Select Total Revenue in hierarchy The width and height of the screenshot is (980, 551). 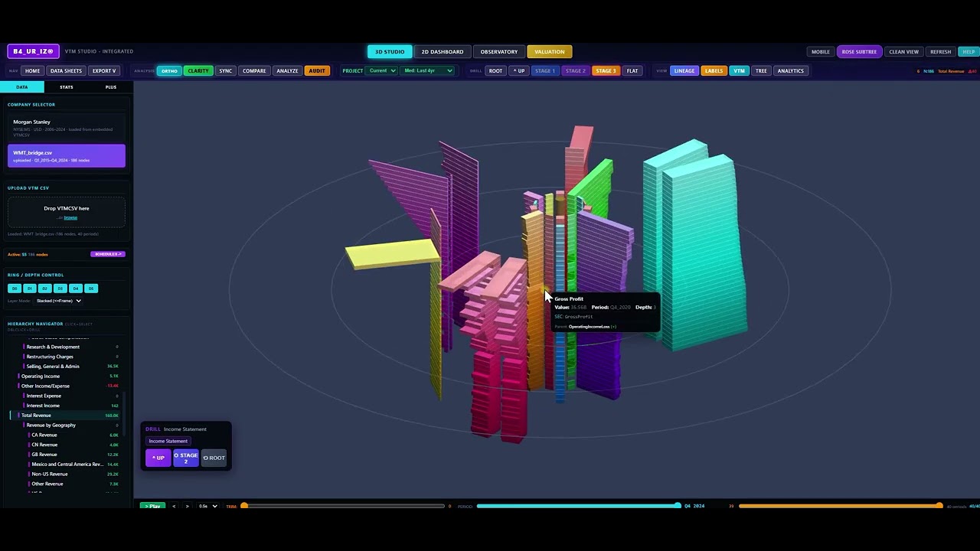click(x=65, y=416)
